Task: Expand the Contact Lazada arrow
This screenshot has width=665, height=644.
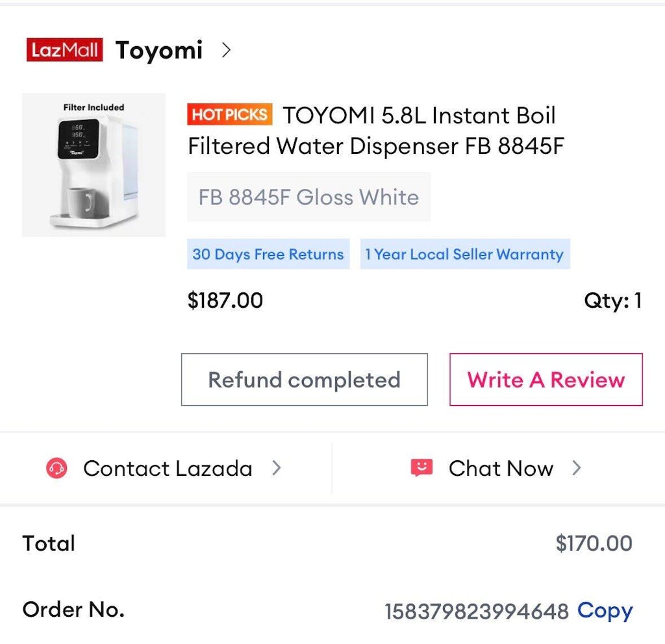Action: click(277, 468)
